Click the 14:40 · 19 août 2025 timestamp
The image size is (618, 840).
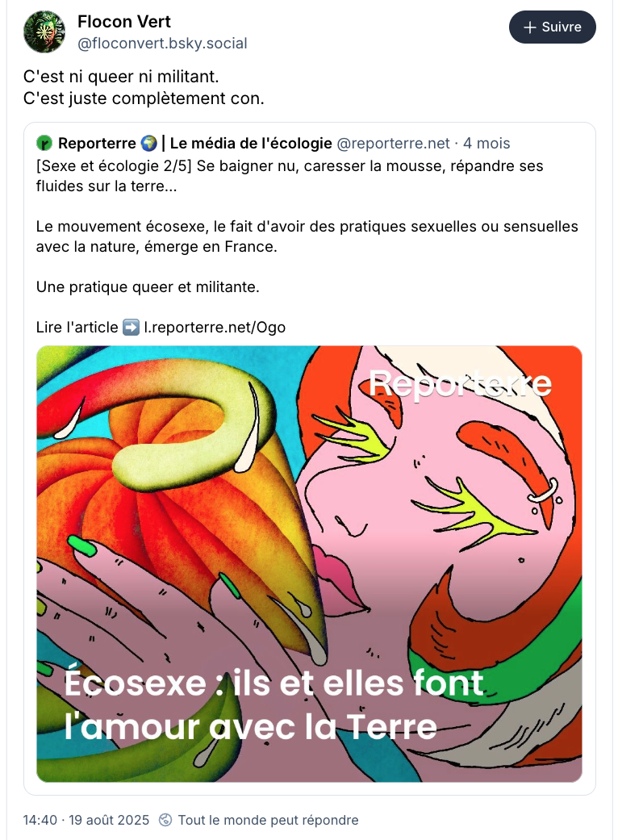(x=86, y=820)
